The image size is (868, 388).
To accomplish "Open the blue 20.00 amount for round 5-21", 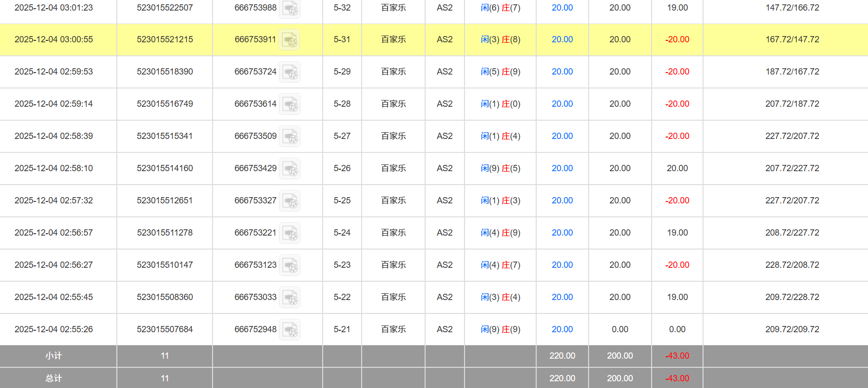I will pyautogui.click(x=562, y=329).
